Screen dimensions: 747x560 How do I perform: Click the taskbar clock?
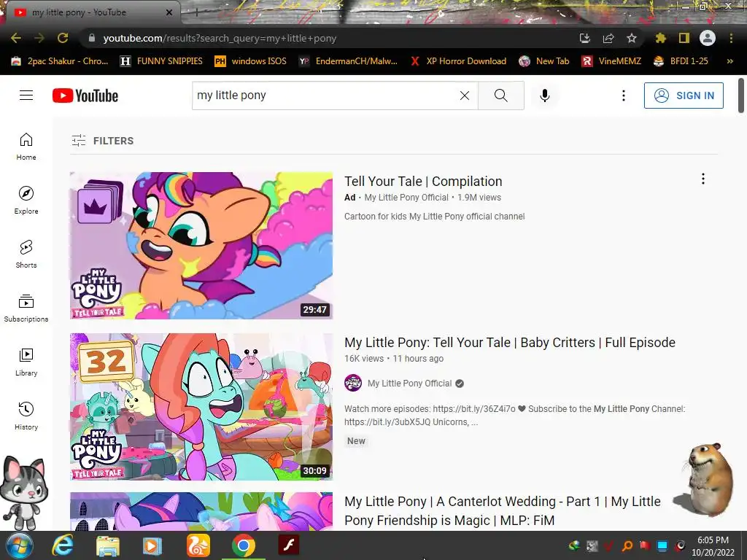point(713,546)
